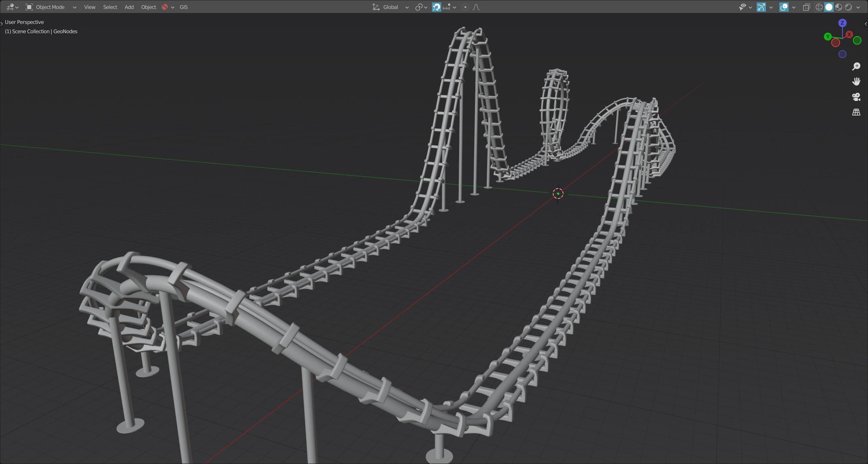Toggle the camera view icon
The image size is (868, 464).
[856, 97]
